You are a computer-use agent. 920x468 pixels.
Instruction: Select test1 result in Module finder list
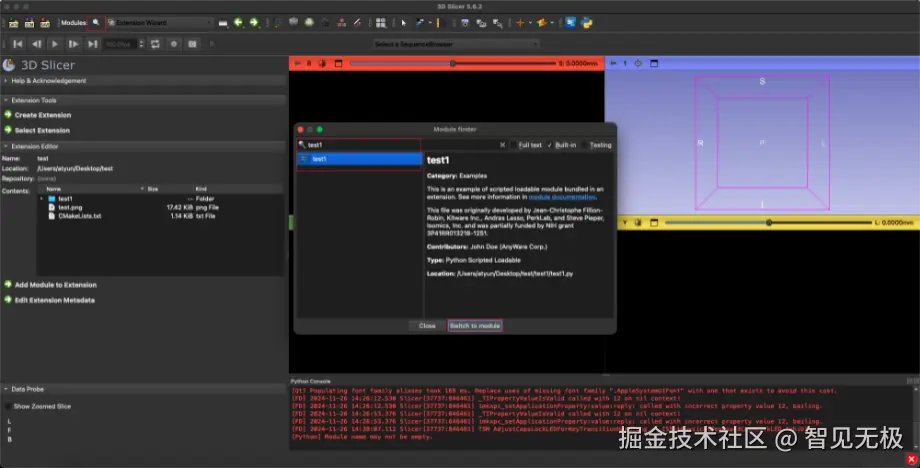tap(359, 159)
